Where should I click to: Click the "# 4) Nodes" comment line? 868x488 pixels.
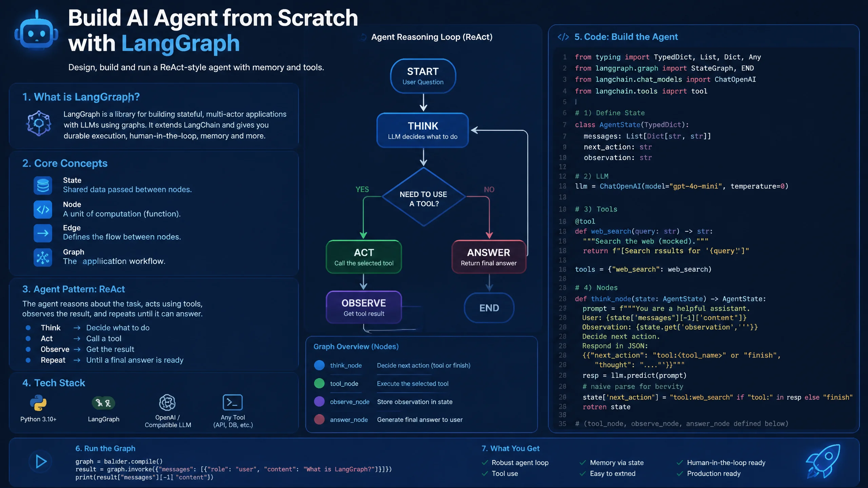(596, 288)
